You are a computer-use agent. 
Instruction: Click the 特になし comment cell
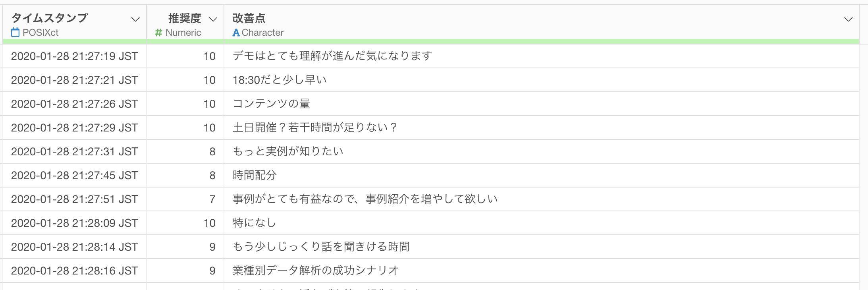542,223
